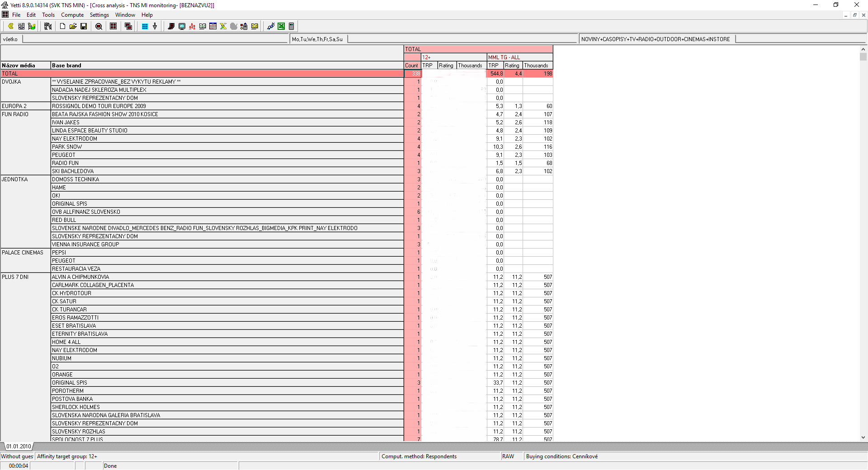Screen dimensions: 868x470
Task: Select brand 'PARK SNOW'
Action: pos(227,147)
